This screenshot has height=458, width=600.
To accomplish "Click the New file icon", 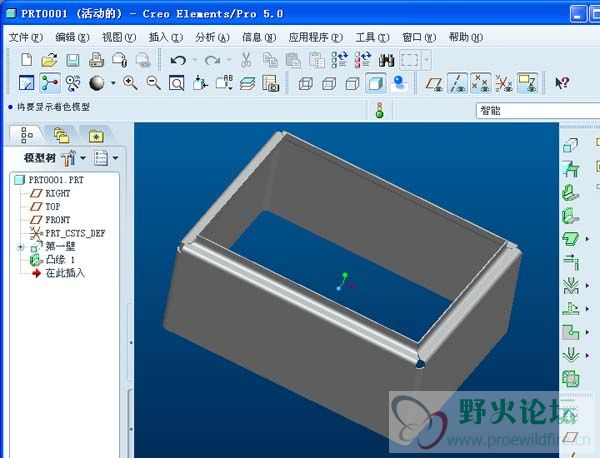I will click(26, 60).
